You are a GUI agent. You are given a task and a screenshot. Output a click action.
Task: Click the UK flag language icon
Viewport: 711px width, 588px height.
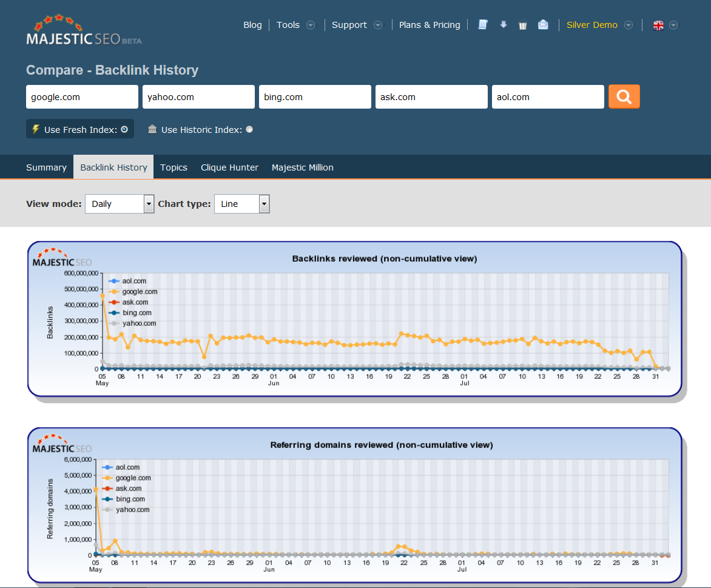[658, 25]
